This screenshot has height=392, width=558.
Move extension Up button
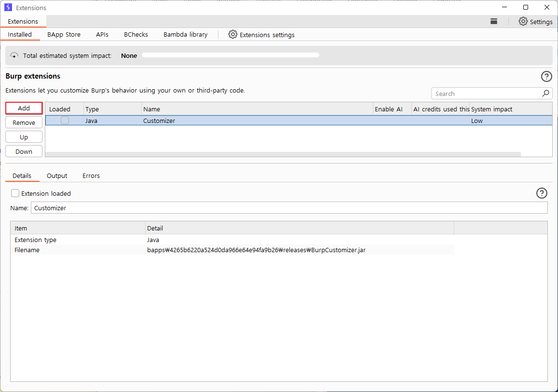click(x=24, y=137)
